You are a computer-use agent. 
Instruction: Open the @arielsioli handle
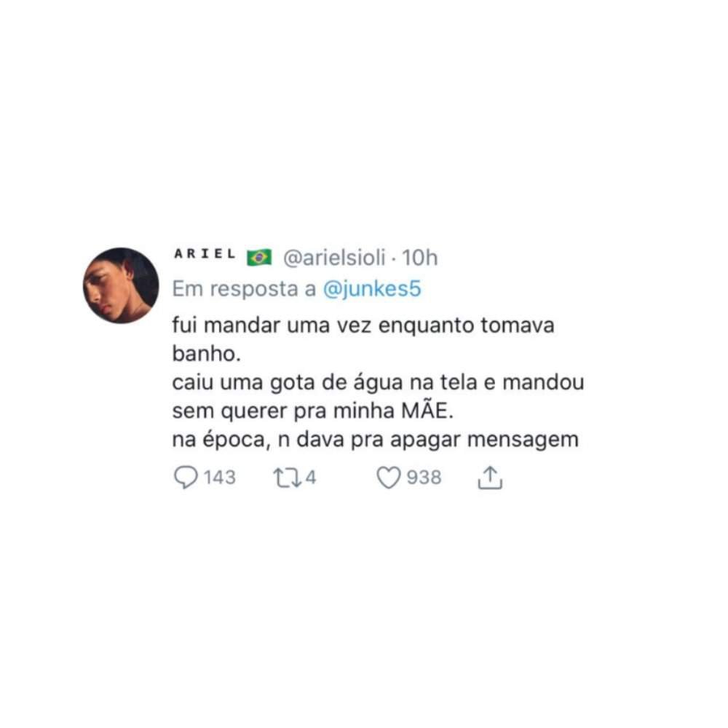[x=334, y=257]
